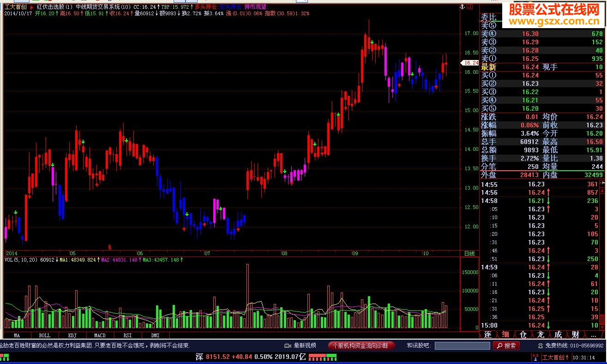Open the MACD indicator tab
The image size is (607, 364).
tap(100, 335)
